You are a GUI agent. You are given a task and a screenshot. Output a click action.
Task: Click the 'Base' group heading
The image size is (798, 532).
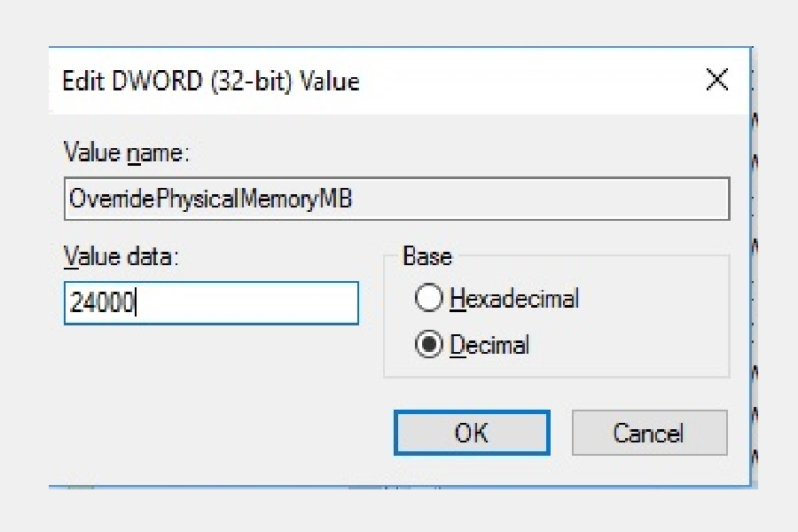426,257
